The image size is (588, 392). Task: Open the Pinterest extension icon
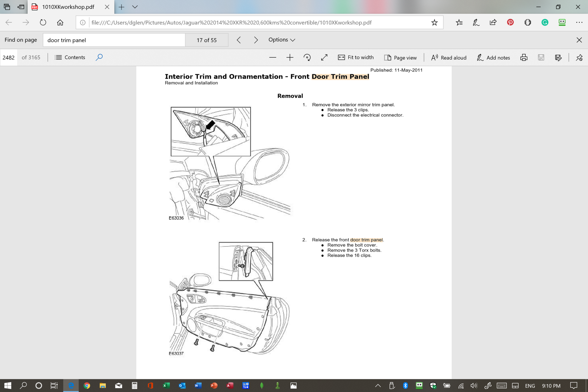510,22
